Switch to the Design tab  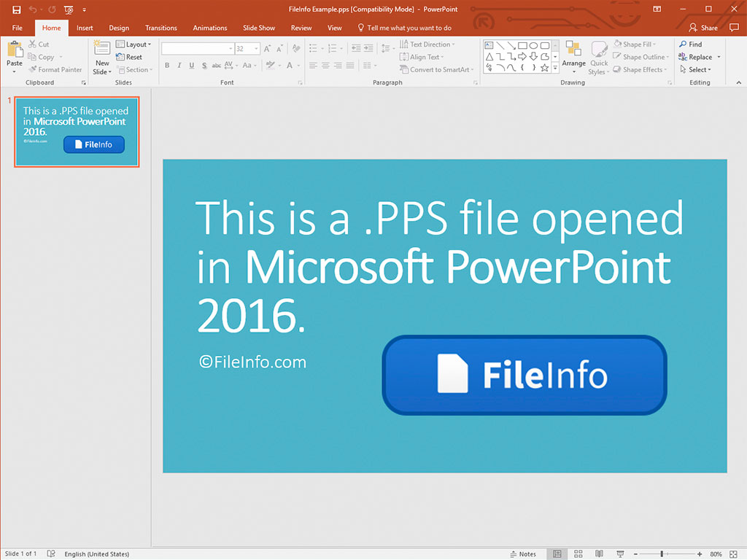[119, 28]
